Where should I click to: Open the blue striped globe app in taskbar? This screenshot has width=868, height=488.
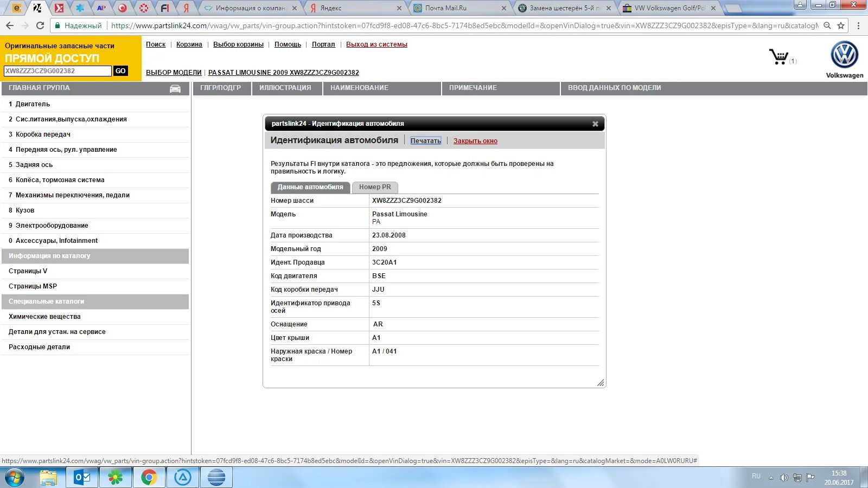[x=216, y=478]
